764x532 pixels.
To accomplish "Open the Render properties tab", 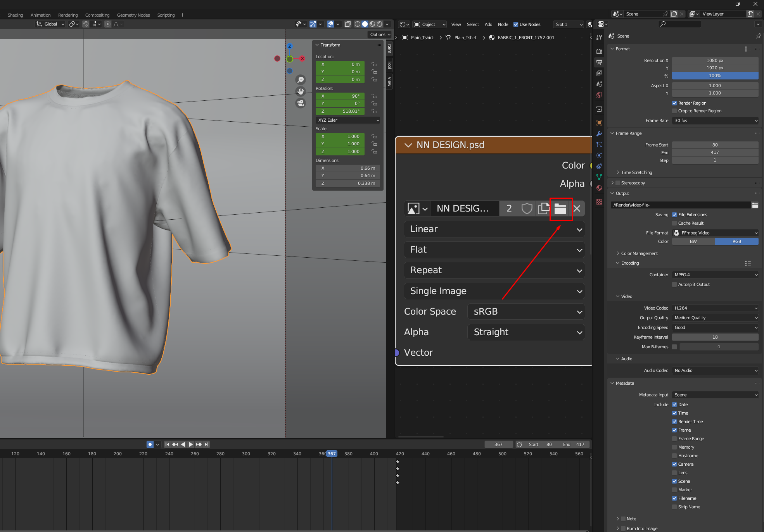I will click(599, 51).
